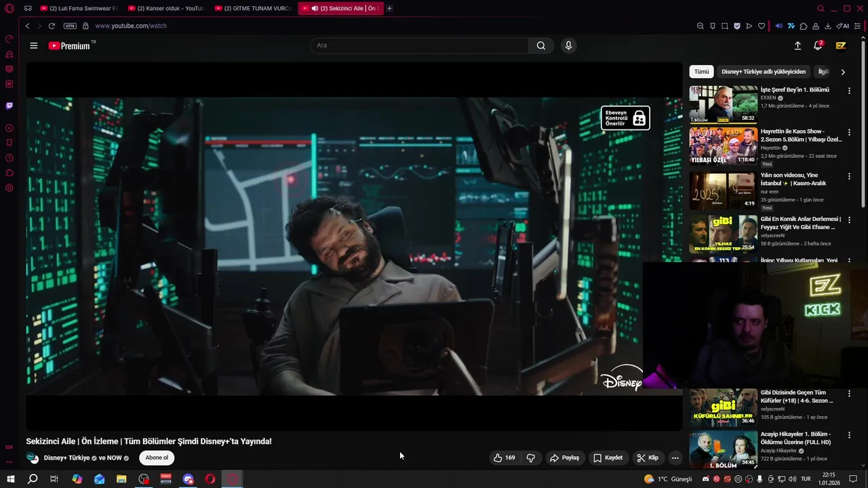868x488 pixels.
Task: Open Yılın son videosu thumbnail
Action: pyautogui.click(x=724, y=190)
